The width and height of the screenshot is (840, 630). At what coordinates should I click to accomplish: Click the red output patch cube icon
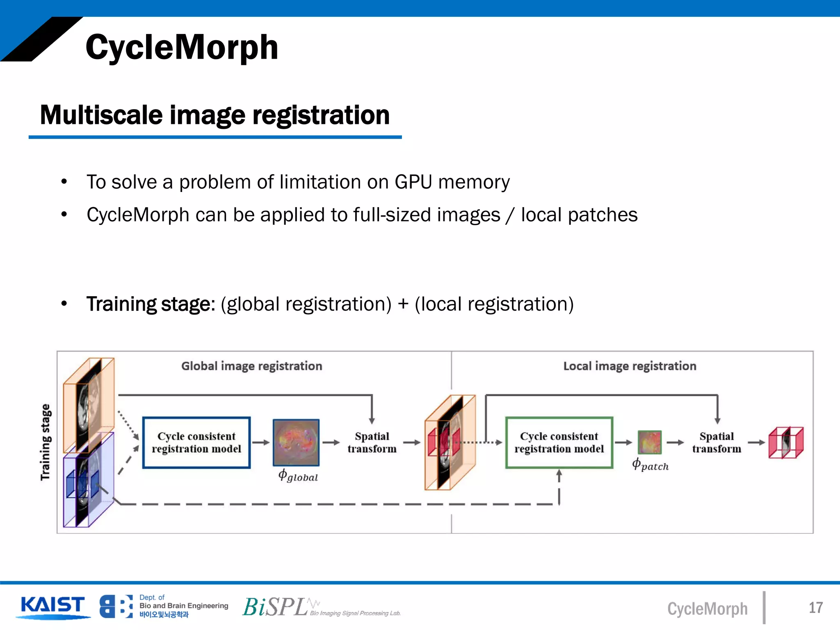tap(786, 443)
